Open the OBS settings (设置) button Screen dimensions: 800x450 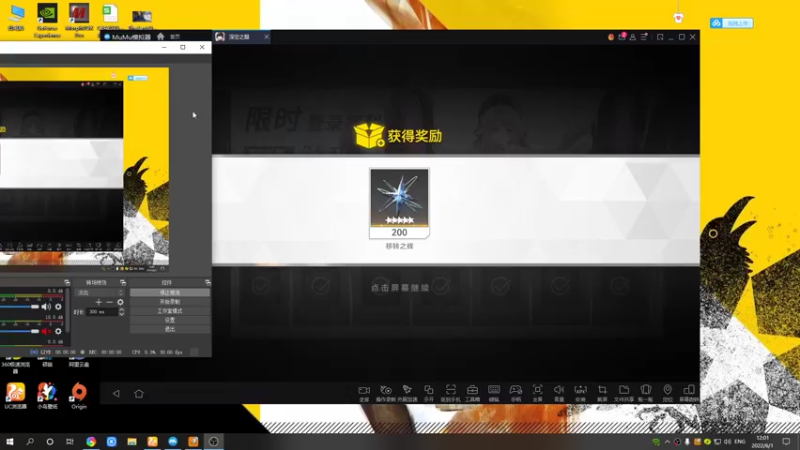(170, 320)
